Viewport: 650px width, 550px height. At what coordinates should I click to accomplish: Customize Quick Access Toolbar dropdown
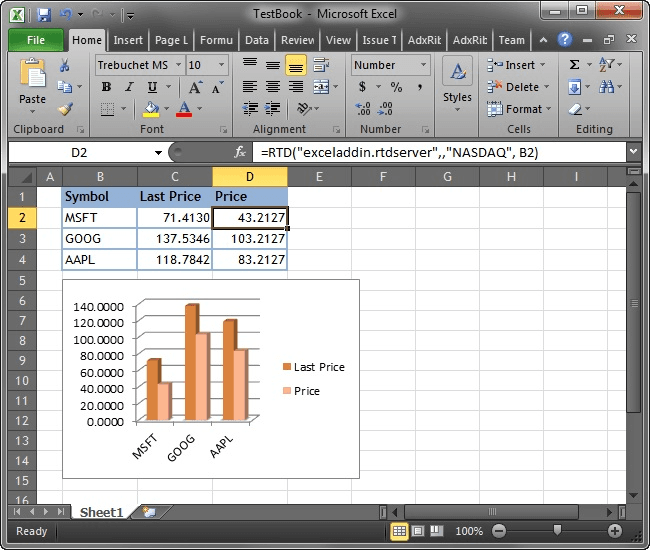130,16
